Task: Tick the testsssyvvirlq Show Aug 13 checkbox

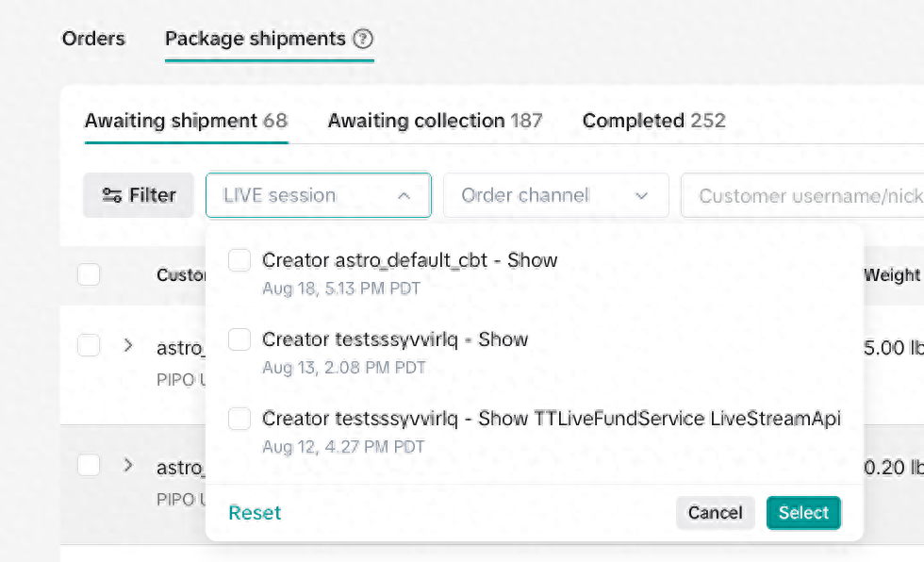Action: click(x=239, y=339)
